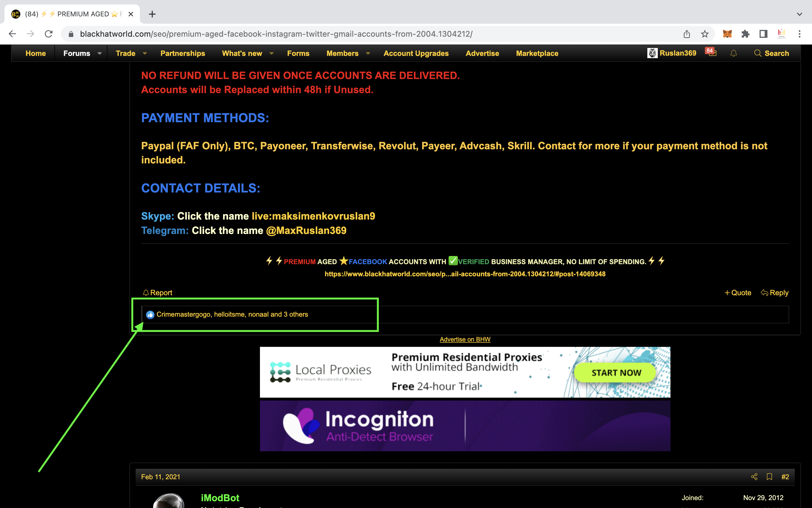Click the Trade menu label
The width and height of the screenshot is (812, 508).
pos(125,53)
